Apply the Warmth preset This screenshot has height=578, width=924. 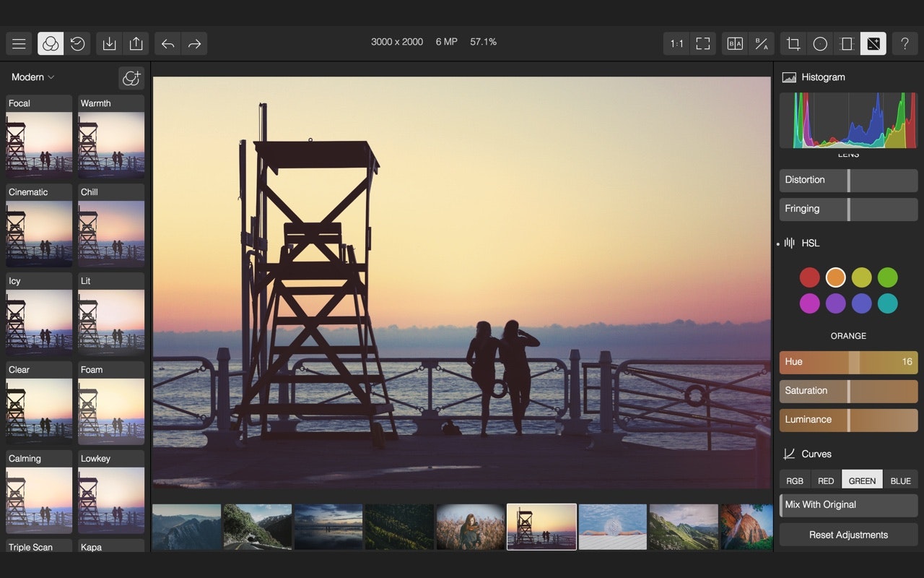(111, 137)
